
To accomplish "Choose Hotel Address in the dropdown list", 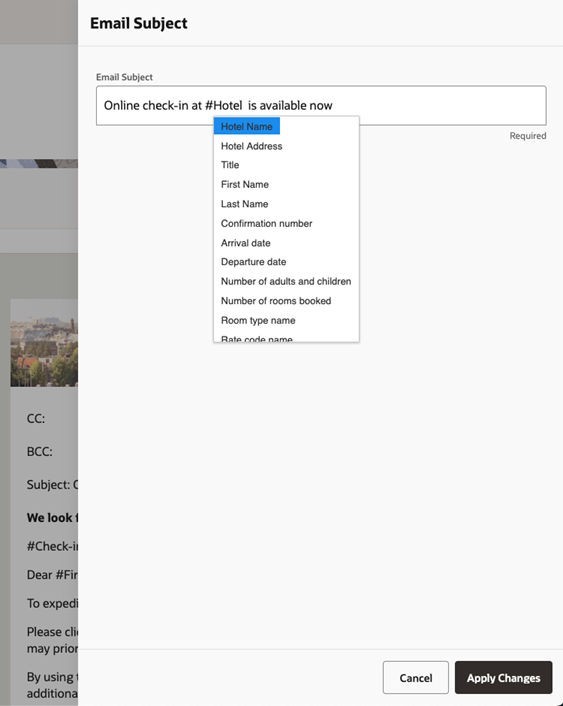I will pos(251,146).
